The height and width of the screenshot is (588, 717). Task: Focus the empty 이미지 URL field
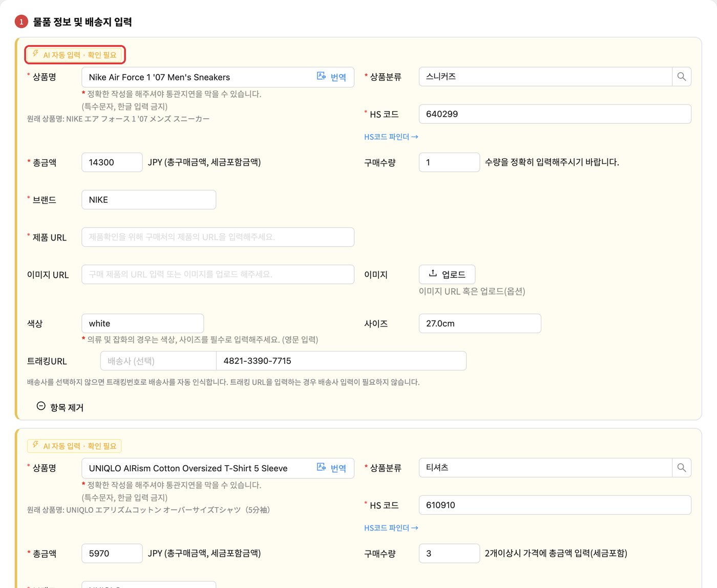[x=218, y=274]
